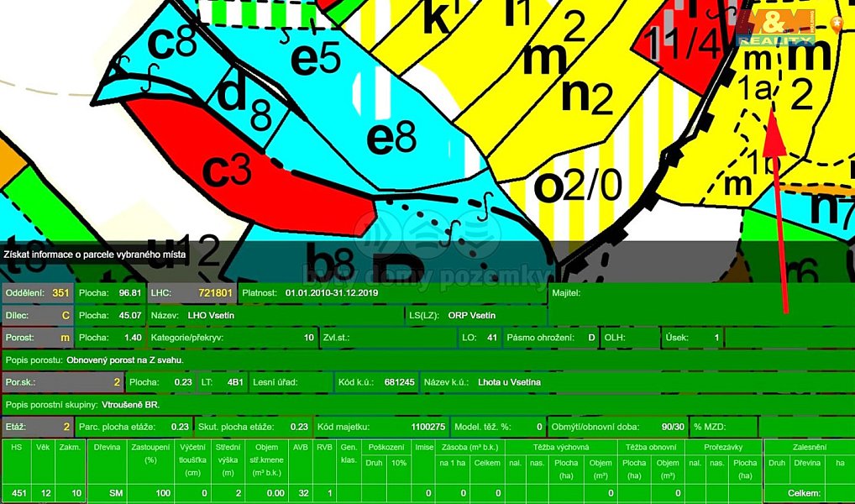Click the HS value 451
The image size is (855, 504).
click(19, 494)
